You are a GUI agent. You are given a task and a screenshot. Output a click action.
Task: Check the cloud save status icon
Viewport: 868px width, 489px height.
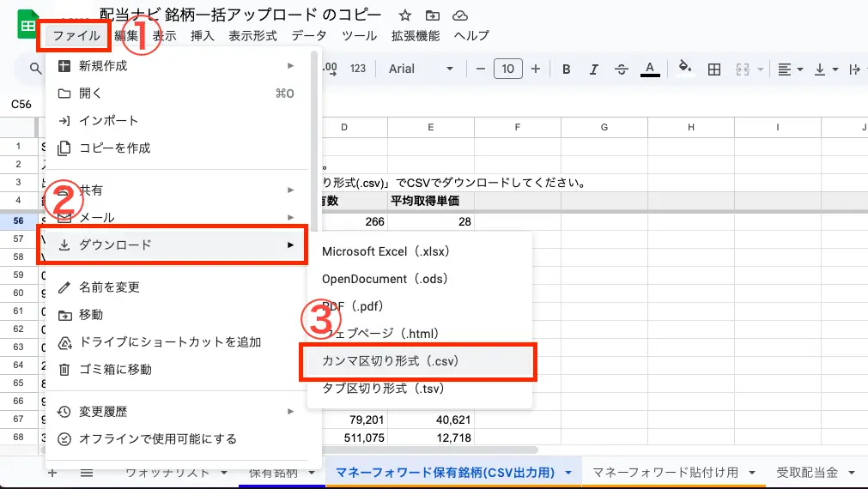(460, 15)
